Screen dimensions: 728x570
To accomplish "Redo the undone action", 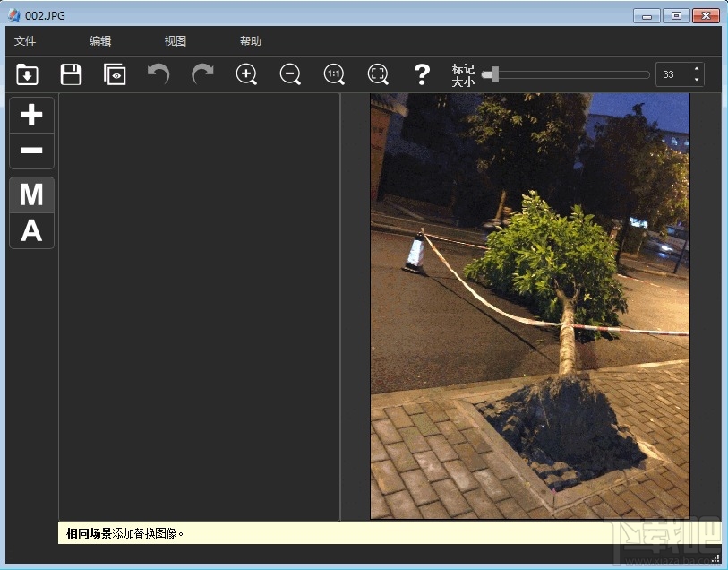I will [x=202, y=74].
